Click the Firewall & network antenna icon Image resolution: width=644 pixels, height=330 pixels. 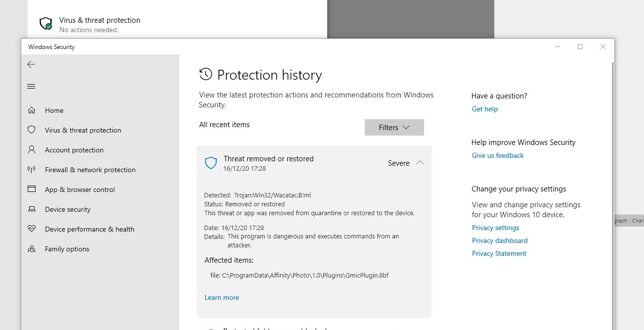click(x=32, y=170)
